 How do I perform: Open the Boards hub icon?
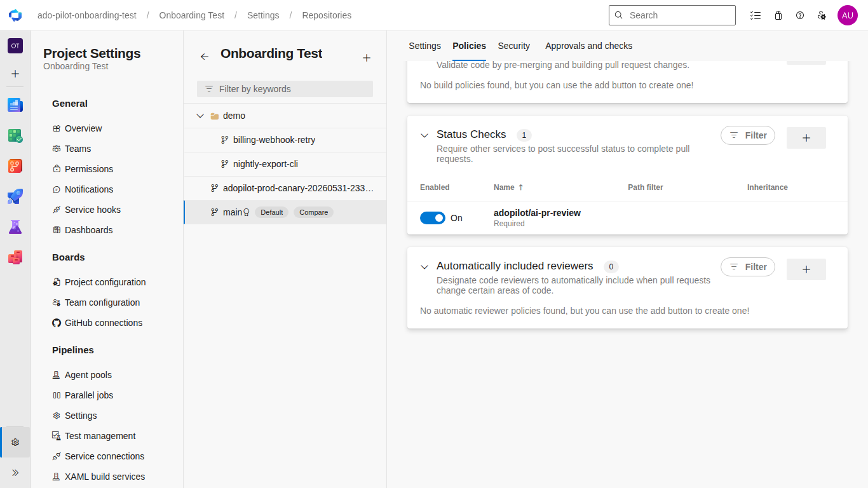pos(15,135)
